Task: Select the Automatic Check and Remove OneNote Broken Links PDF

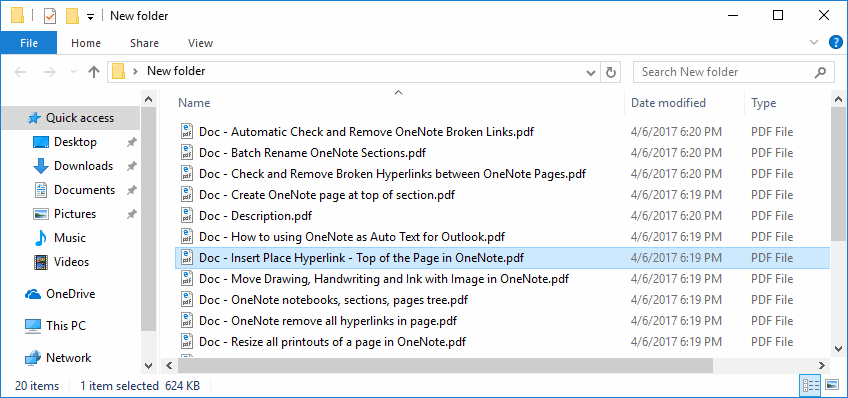Action: (x=367, y=131)
